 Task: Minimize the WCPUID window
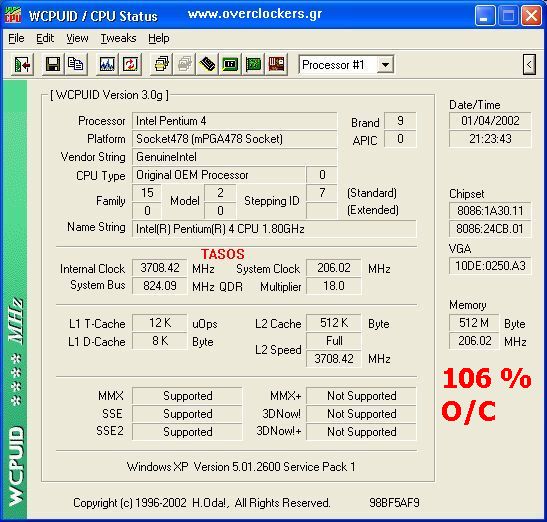pyautogui.click(x=485, y=15)
